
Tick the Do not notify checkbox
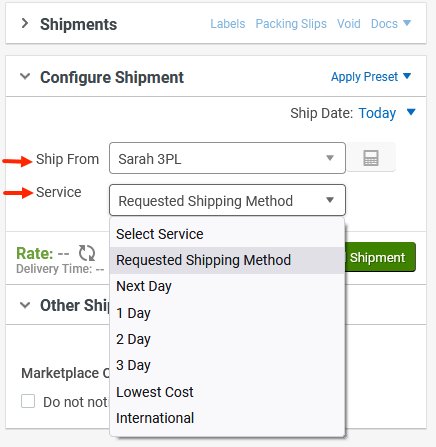(28, 401)
